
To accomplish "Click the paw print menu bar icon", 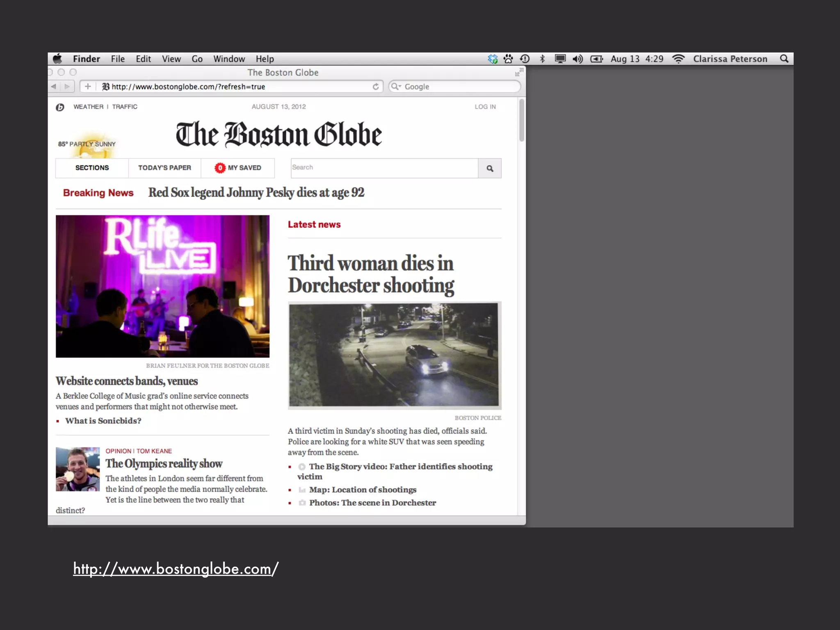I will pyautogui.click(x=509, y=59).
